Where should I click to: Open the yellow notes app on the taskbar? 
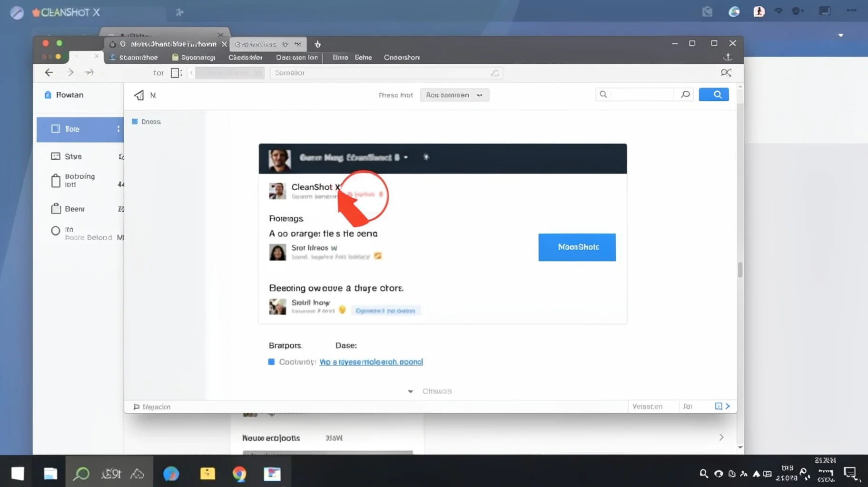[x=207, y=473]
